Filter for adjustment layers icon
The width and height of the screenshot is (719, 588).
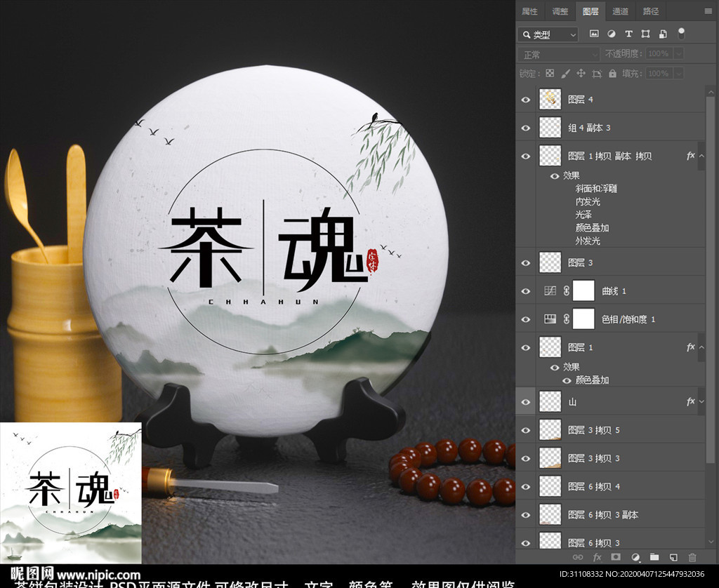[x=612, y=34]
